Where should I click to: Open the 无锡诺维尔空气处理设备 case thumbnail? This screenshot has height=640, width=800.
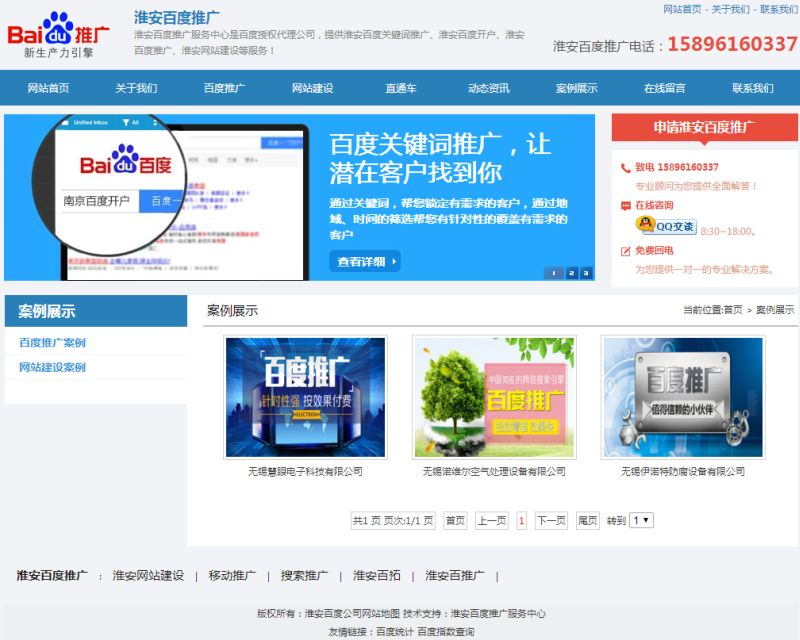(x=494, y=397)
